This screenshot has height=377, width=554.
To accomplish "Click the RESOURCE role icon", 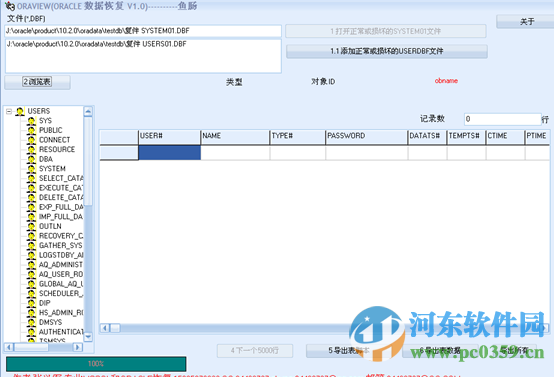I will (31, 149).
